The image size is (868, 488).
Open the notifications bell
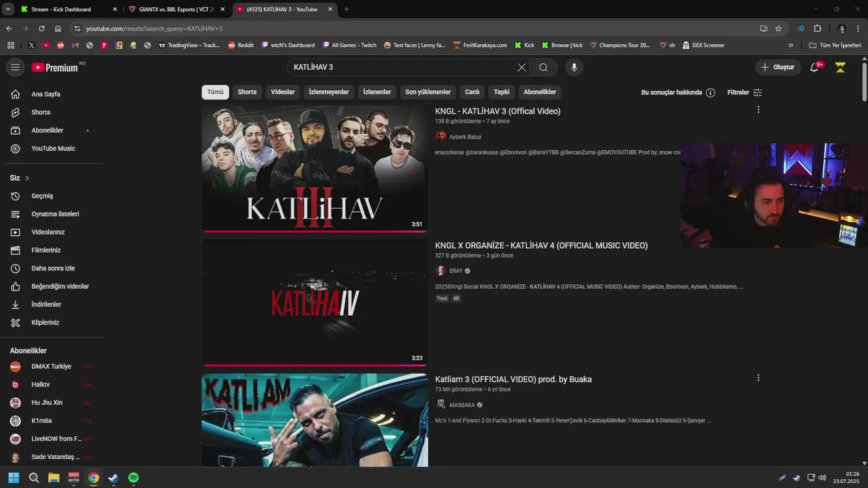point(814,67)
